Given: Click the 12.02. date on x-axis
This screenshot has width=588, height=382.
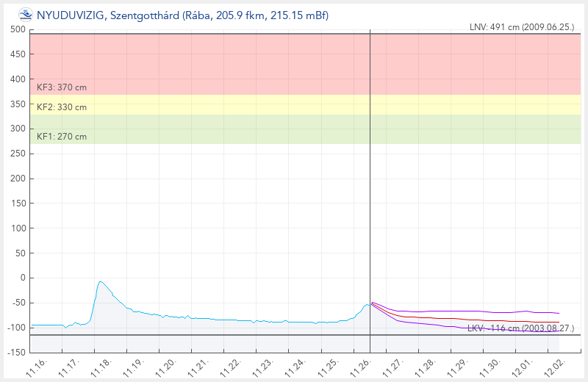Looking at the screenshot, I should 557,364.
